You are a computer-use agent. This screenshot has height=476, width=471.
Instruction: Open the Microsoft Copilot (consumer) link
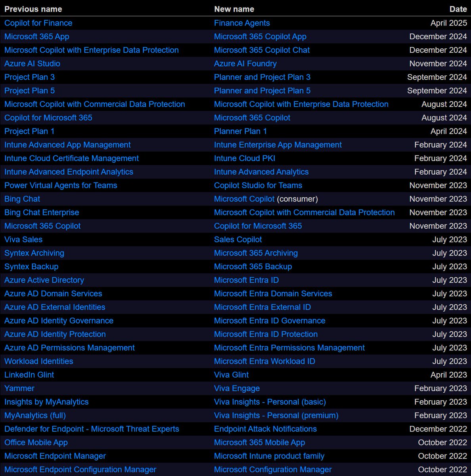(244, 199)
